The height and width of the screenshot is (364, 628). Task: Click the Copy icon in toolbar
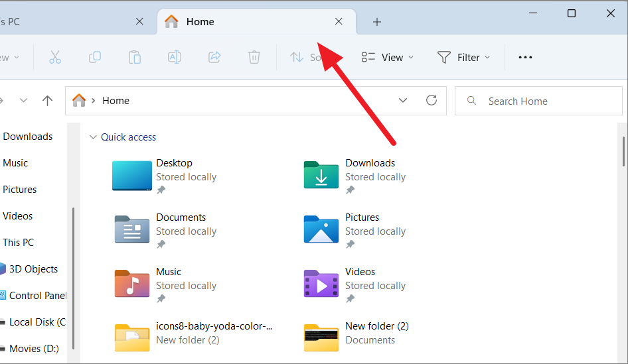pyautogui.click(x=94, y=57)
